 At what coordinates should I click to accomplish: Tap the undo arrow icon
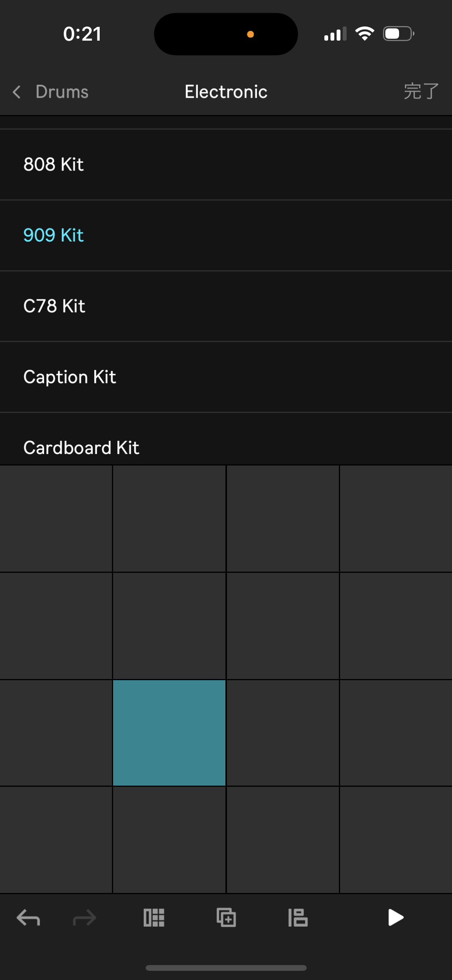28,918
